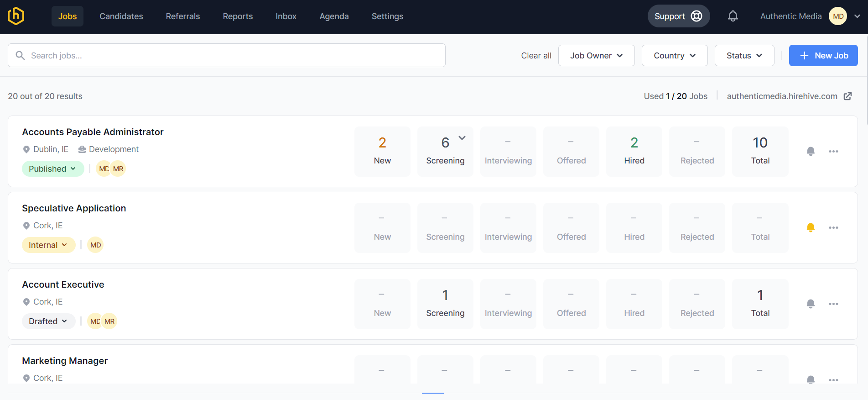Screen dimensions: 868x400
Task: Create a New Job
Action: click(823, 56)
